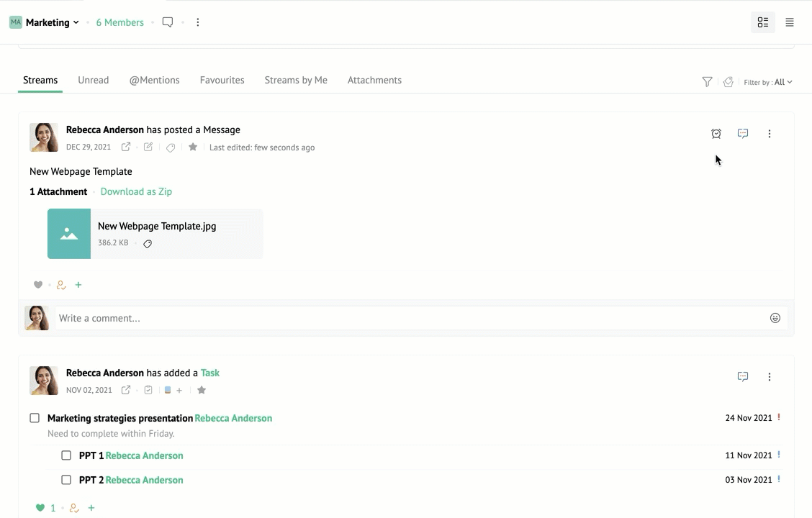812x518 pixels.
Task: View the 6 Members link
Action: (x=119, y=22)
